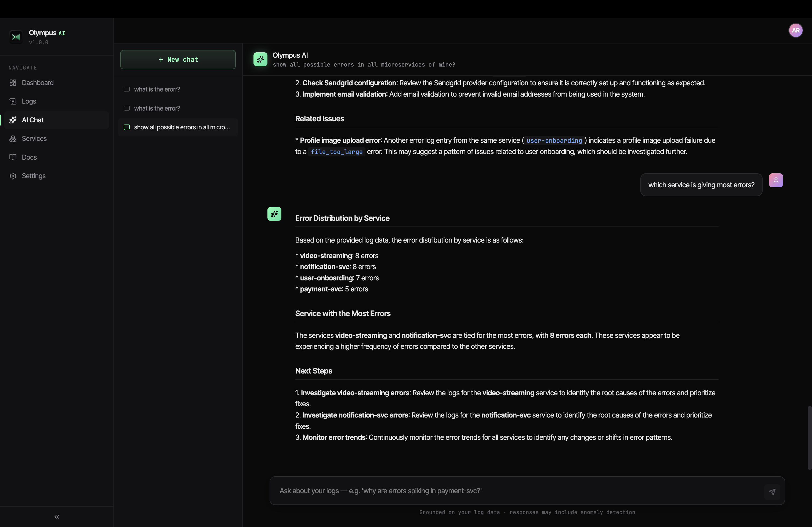Click the "which service is giving most errors?" bubble
Image resolution: width=812 pixels, height=527 pixels.
(x=701, y=185)
